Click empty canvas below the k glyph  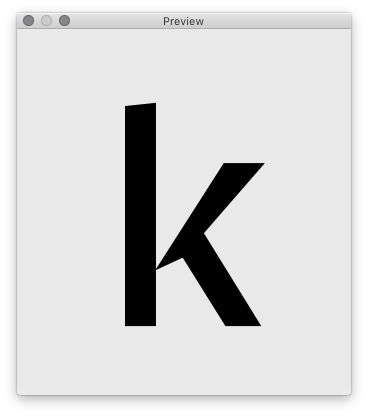[184, 360]
